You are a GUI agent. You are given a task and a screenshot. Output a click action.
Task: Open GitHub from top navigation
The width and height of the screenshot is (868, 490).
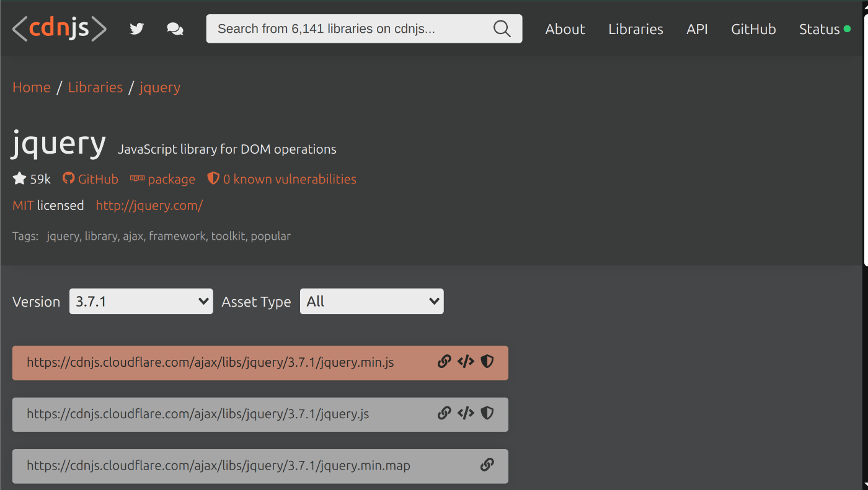[x=753, y=29]
